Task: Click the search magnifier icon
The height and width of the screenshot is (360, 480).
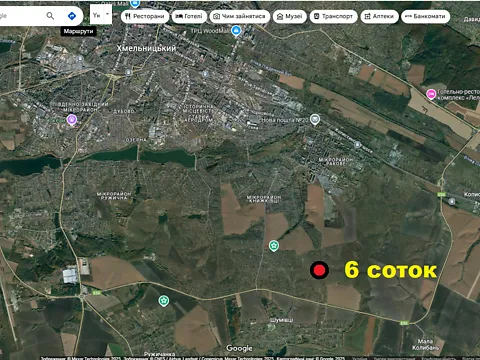Action: 50,16
